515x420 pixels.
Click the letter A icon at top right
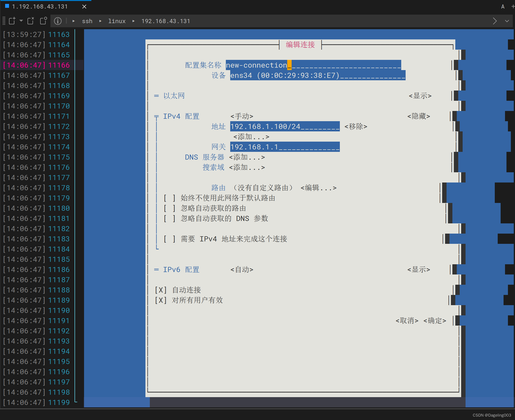pyautogui.click(x=503, y=7)
